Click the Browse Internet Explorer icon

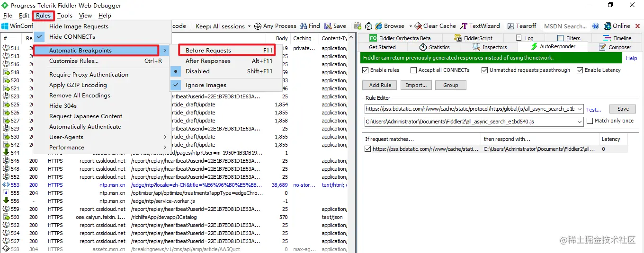tap(379, 26)
